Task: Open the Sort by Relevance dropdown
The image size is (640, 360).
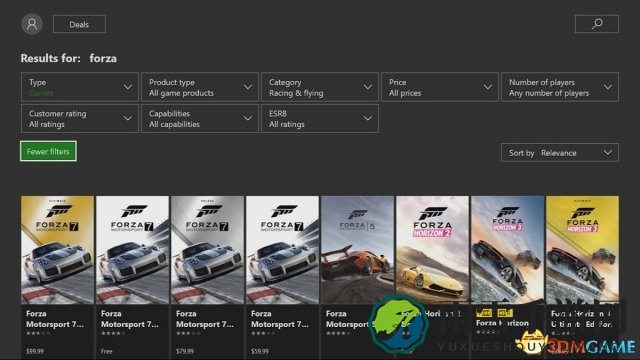Action: click(x=560, y=153)
